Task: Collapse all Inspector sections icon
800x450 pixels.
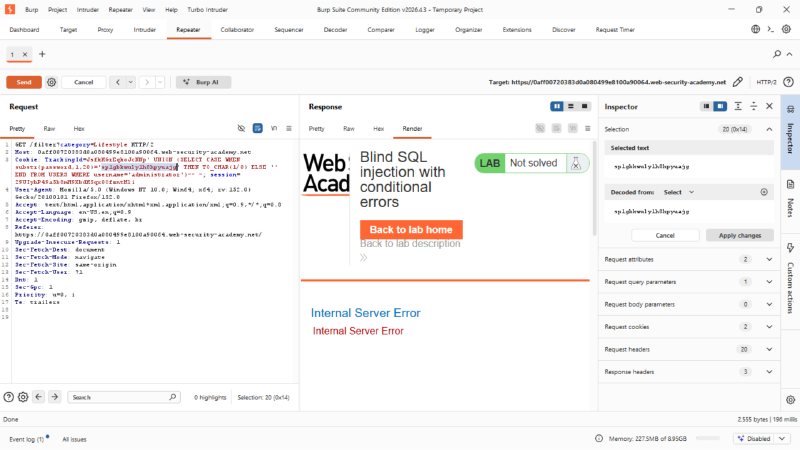Action: pos(754,106)
